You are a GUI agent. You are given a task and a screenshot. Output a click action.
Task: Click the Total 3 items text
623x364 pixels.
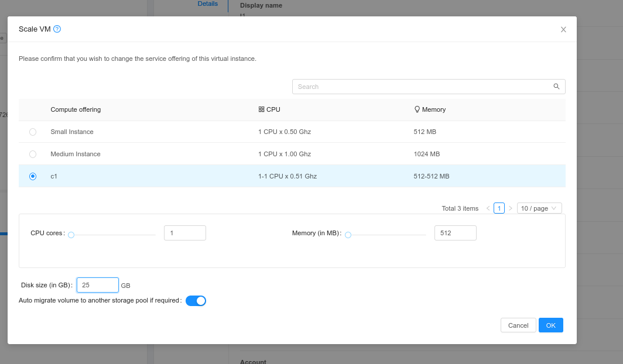pos(460,208)
